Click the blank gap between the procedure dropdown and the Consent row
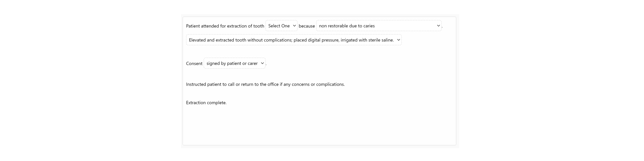 pos(319,52)
